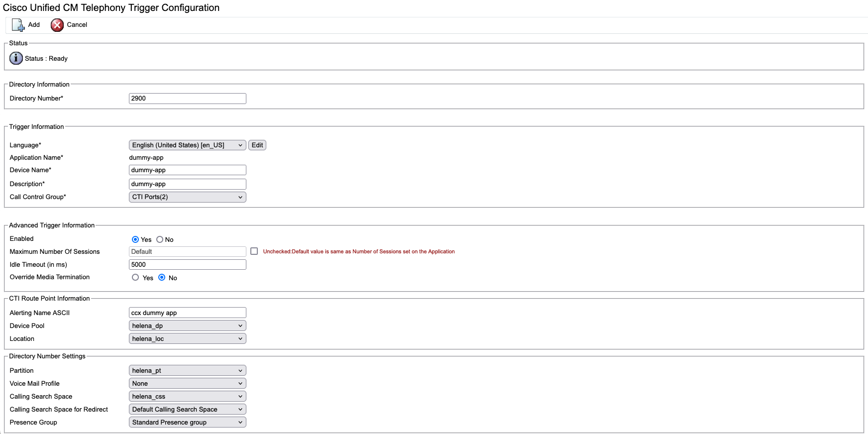Choose No for Override Media Termination

162,277
